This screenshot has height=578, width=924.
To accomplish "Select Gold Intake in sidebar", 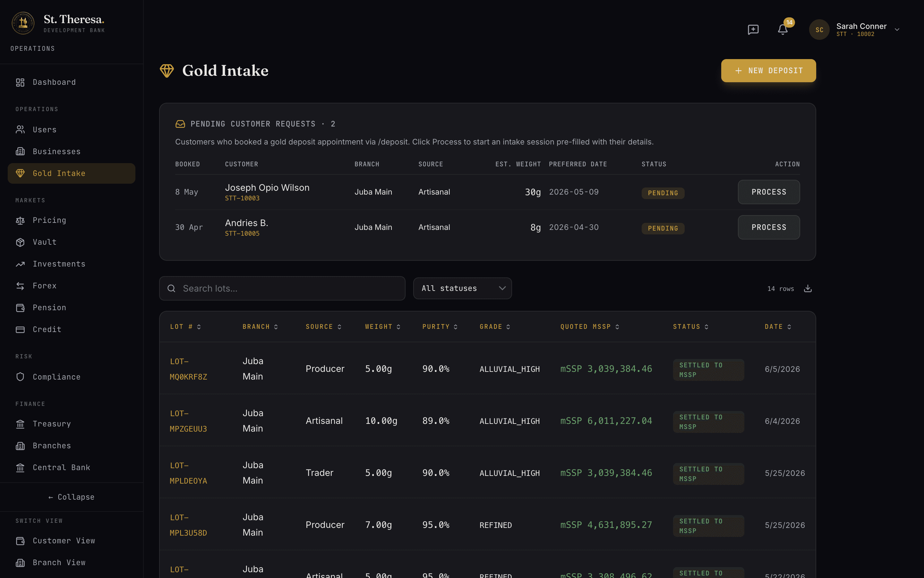I will (x=72, y=173).
